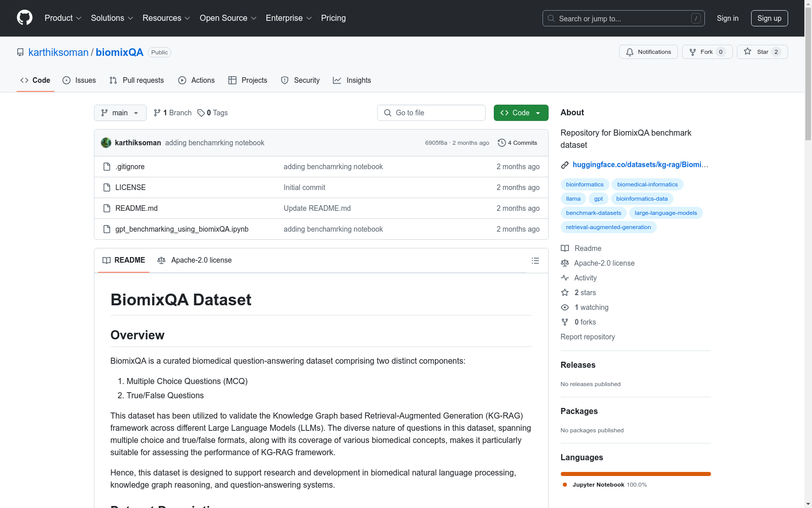This screenshot has height=508, width=812.
Task: Click the search magnifier icon in header
Action: [x=551, y=18]
